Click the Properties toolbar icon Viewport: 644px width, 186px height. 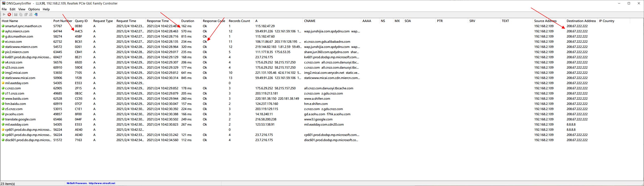[26, 14]
